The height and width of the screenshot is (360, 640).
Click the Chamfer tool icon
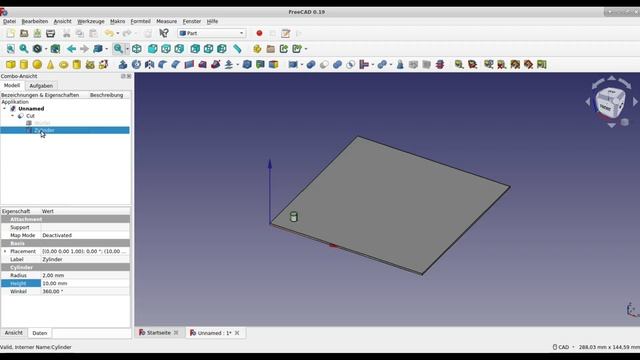point(176,64)
